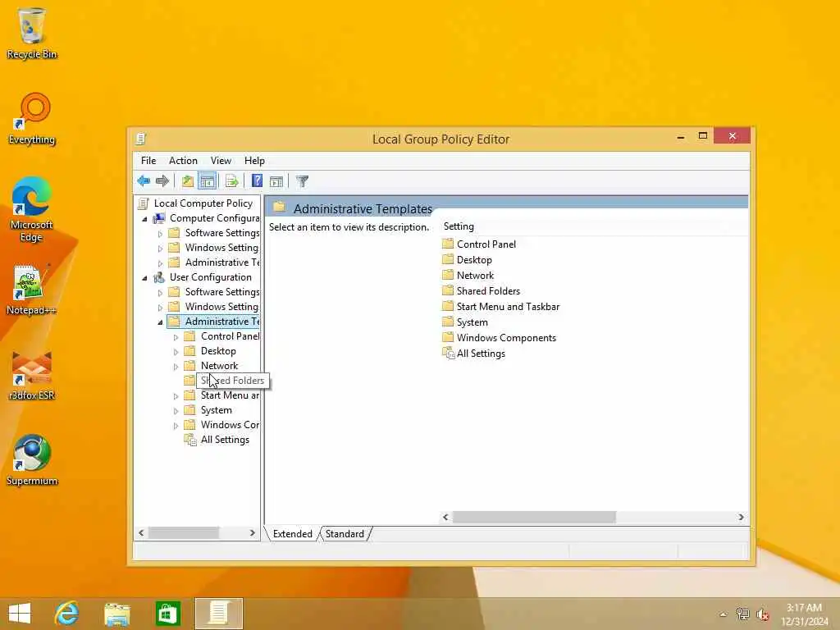
Task: Select the Supermium desktop shortcut
Action: [x=32, y=459]
